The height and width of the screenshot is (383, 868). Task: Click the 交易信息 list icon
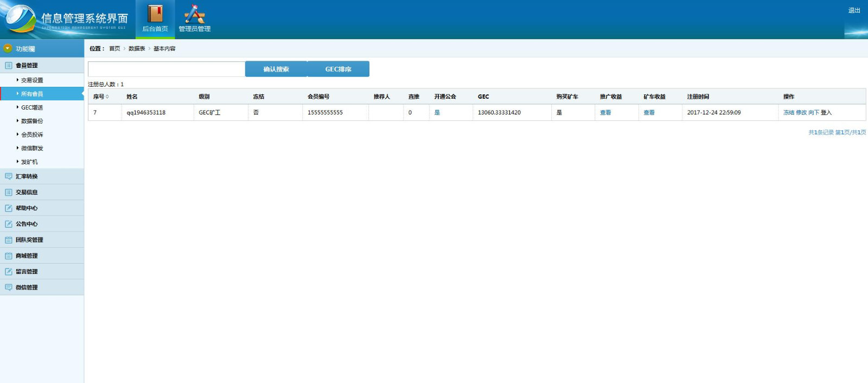pyautogui.click(x=9, y=193)
